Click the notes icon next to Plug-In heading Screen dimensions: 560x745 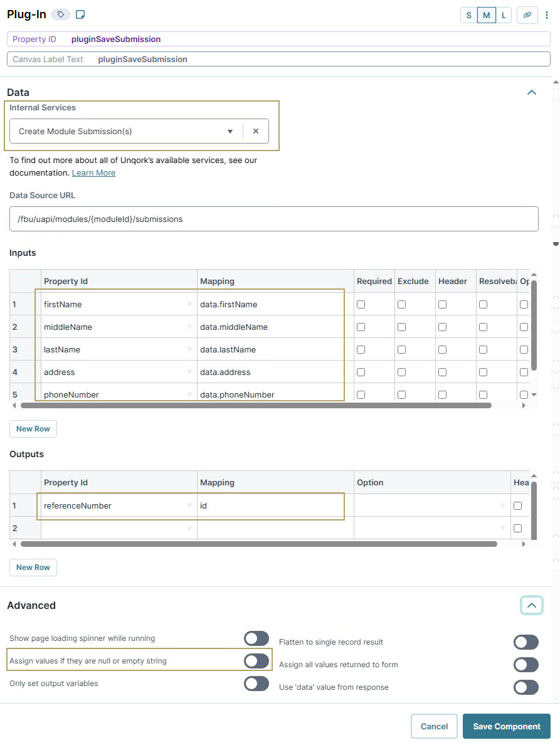pyautogui.click(x=80, y=13)
